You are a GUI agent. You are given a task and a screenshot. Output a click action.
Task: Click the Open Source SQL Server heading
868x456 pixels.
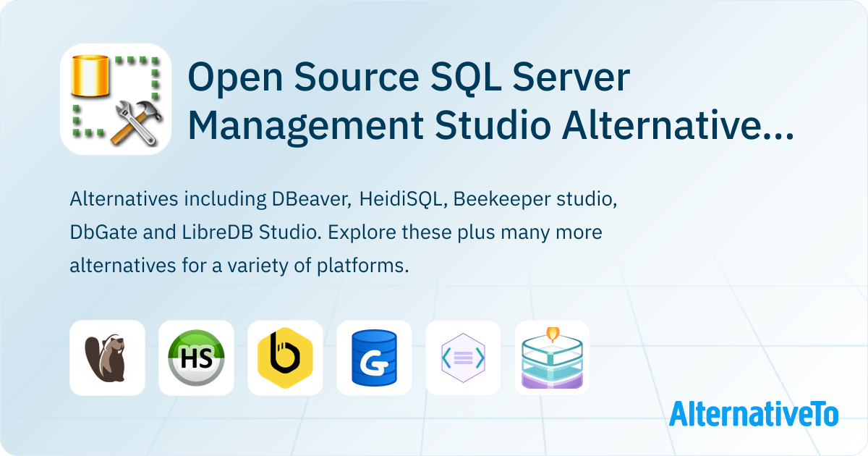click(x=408, y=79)
